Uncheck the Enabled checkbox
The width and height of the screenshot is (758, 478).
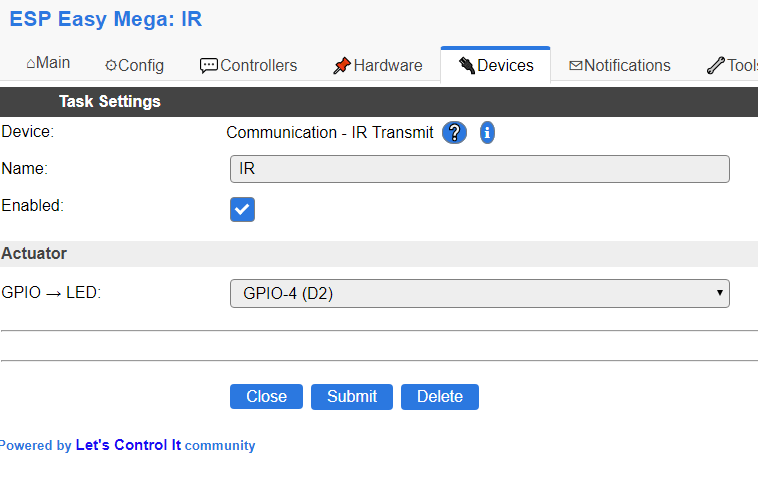242,209
